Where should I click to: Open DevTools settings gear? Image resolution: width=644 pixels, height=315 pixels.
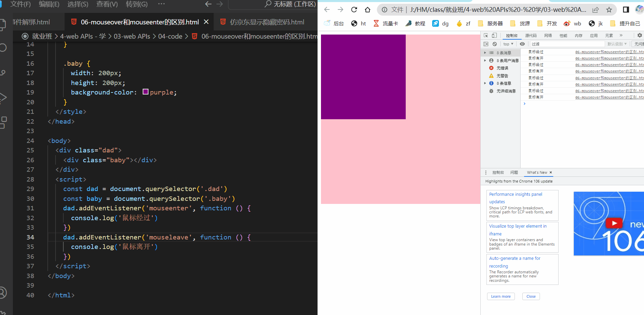tap(640, 35)
